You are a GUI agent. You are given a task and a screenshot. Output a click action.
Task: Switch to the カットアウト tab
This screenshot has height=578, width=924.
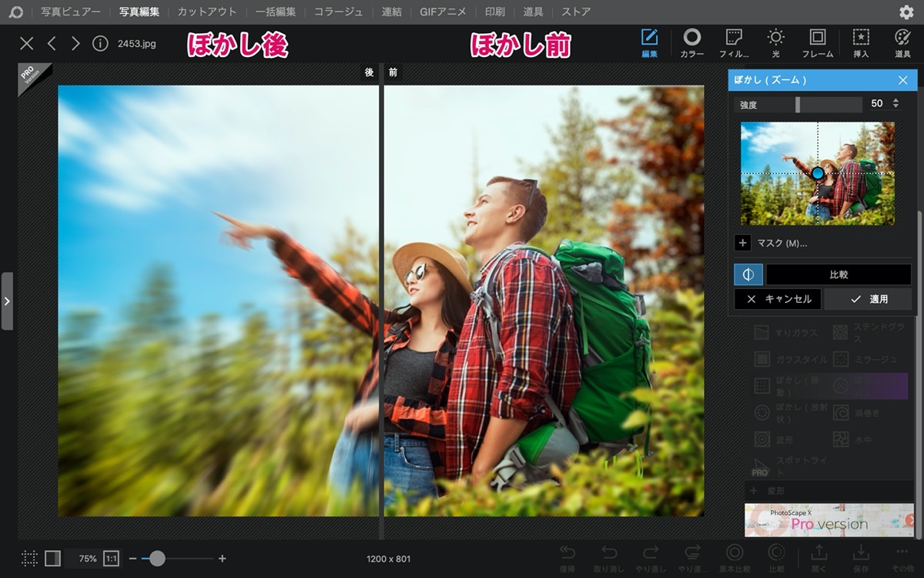207,12
